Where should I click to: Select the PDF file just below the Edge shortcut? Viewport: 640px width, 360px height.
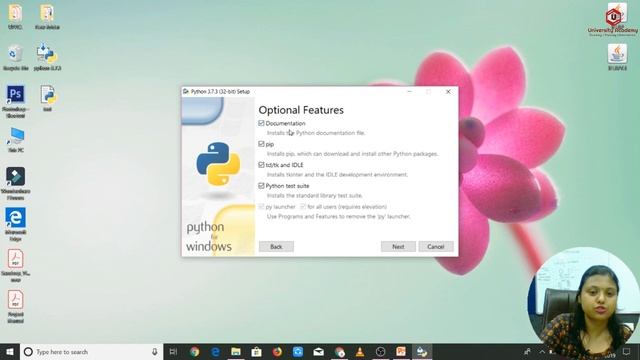point(16,266)
